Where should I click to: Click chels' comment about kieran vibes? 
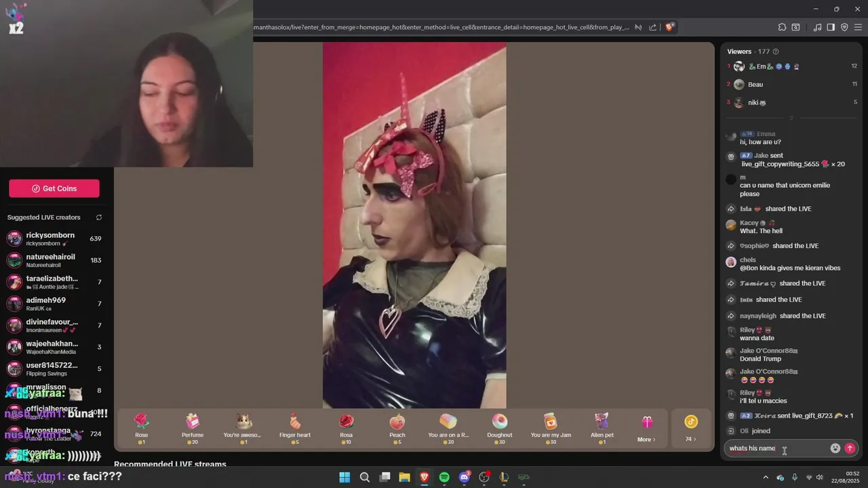790,268
